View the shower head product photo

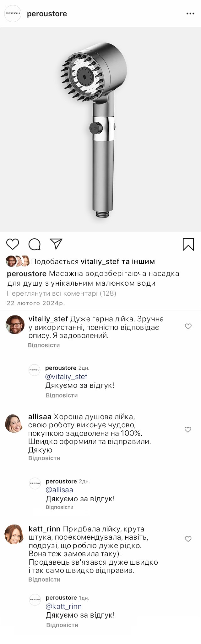pyautogui.click(x=100, y=129)
